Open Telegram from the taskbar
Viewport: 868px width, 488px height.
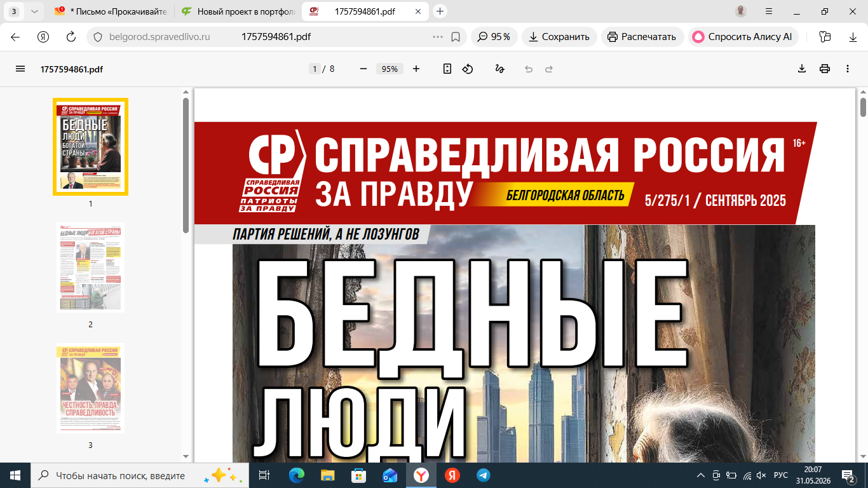483,475
